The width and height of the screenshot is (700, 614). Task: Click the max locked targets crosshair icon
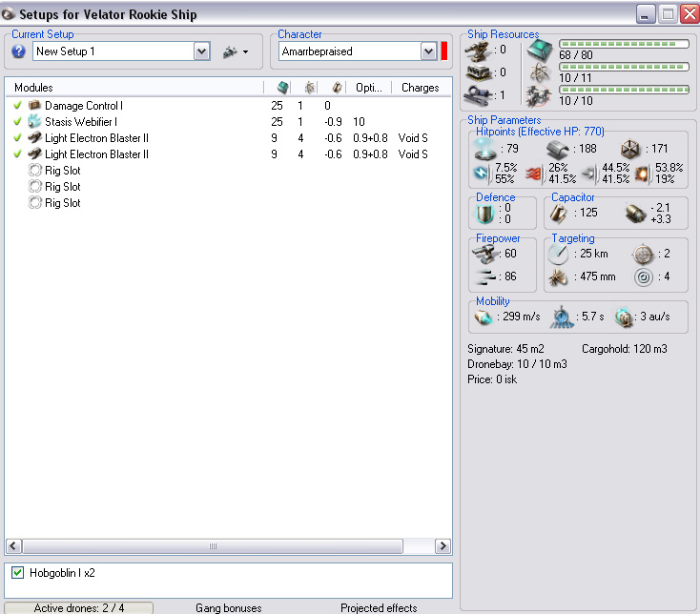click(643, 255)
